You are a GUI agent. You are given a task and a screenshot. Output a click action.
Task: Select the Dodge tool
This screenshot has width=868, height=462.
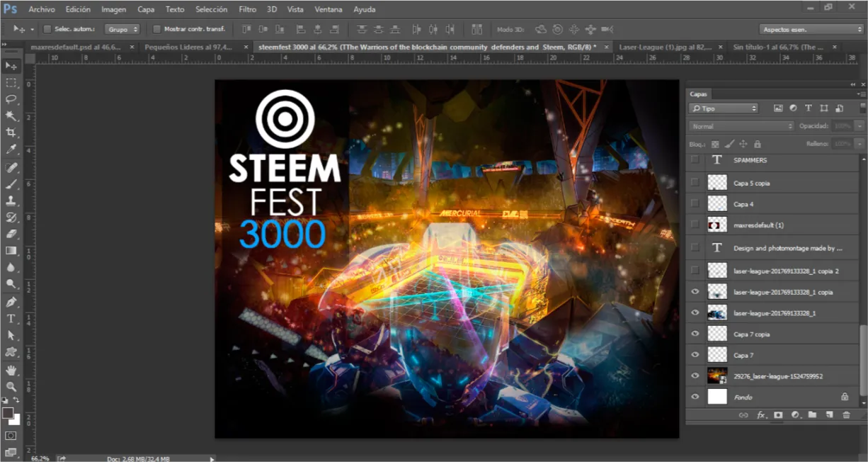(11, 284)
